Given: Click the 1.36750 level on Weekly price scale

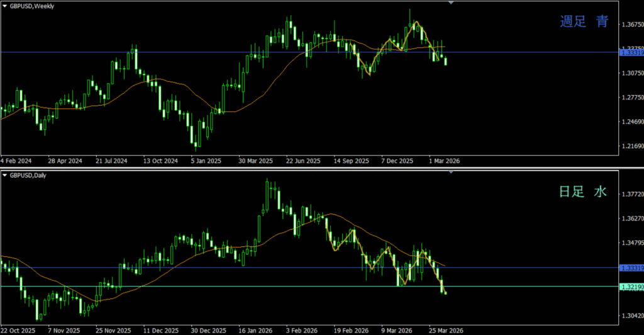Looking at the screenshot, I should [x=631, y=25].
